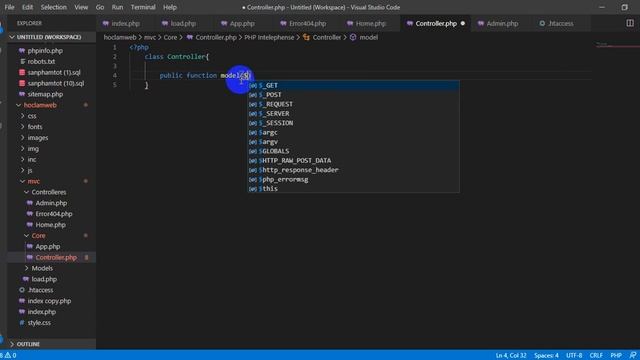This screenshot has height=360, width=640.
Task: Open the Run menu
Action: tap(117, 7)
